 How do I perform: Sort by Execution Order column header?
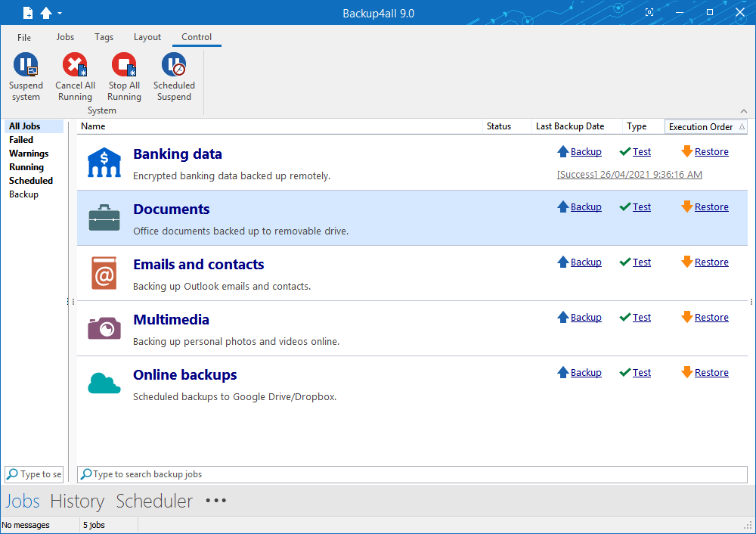(x=701, y=127)
